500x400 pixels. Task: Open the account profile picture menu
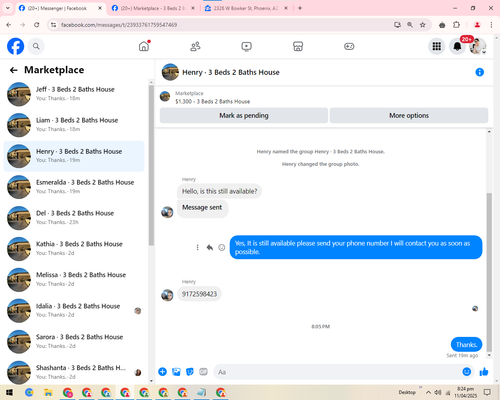478,46
